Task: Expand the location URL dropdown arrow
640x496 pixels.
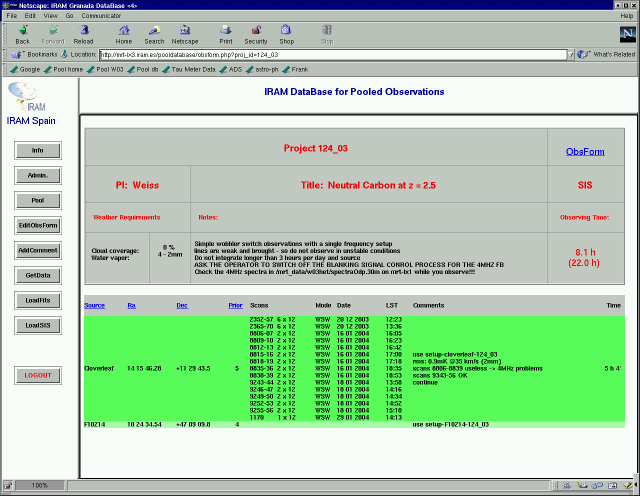Action: [571, 55]
